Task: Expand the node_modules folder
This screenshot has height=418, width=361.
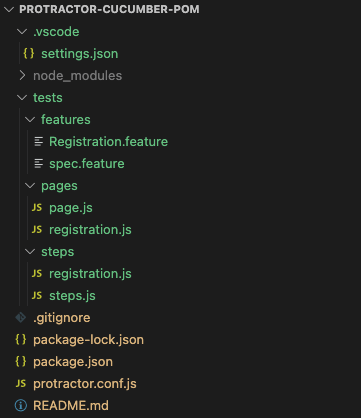Action: [22, 76]
